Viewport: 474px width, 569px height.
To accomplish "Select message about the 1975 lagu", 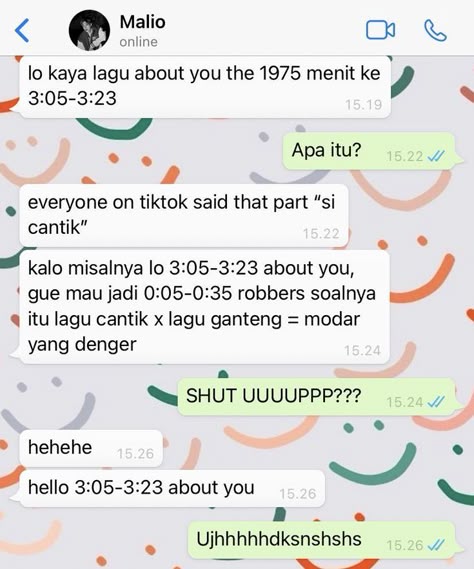I will coord(205,87).
